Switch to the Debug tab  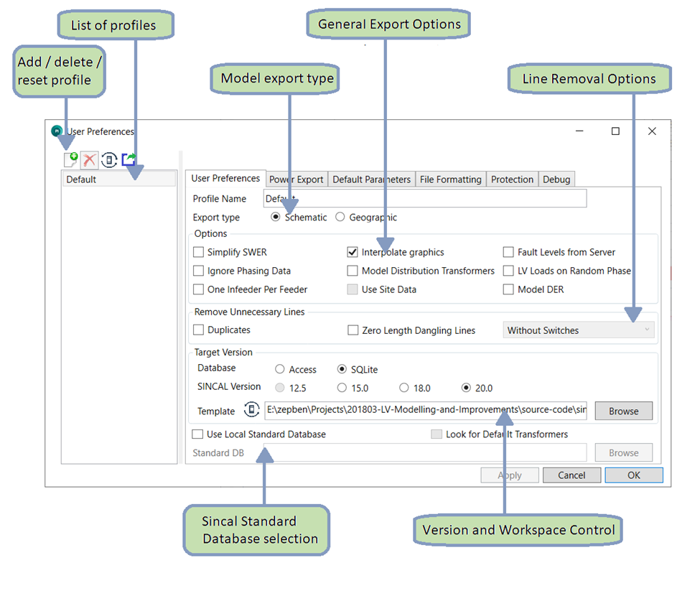[556, 178]
